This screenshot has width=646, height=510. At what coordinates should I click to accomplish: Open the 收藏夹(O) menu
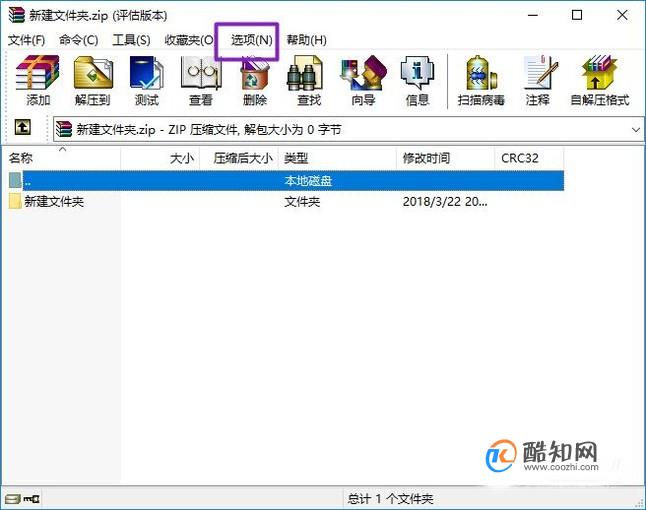189,40
